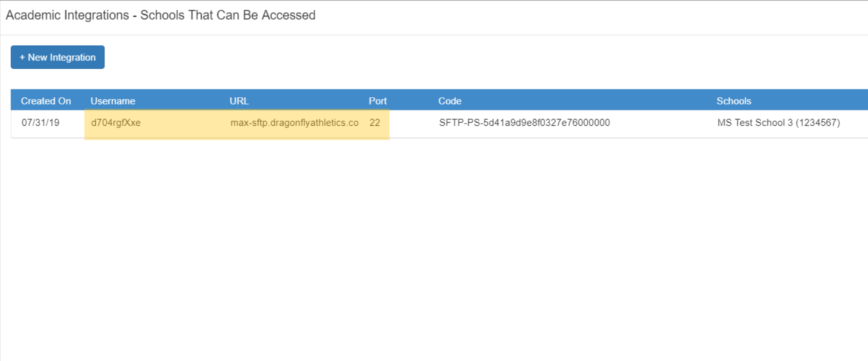
Task: Select the Port column header
Action: 377,101
